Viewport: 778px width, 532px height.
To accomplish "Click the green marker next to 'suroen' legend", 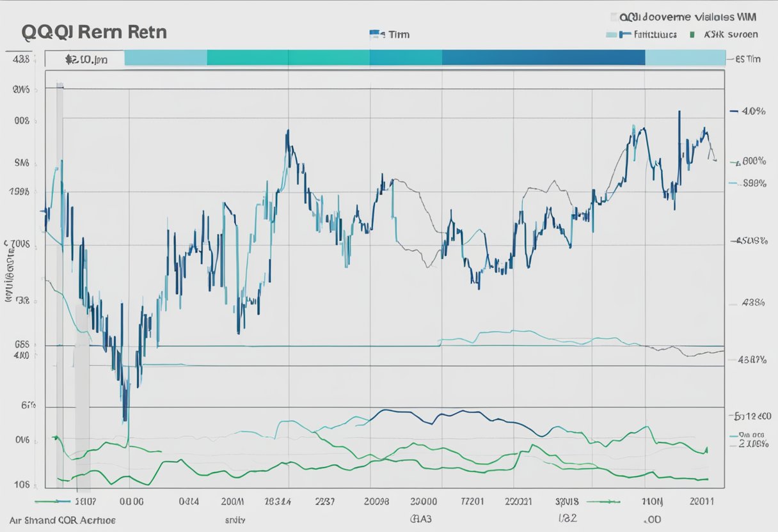I will pos(693,35).
